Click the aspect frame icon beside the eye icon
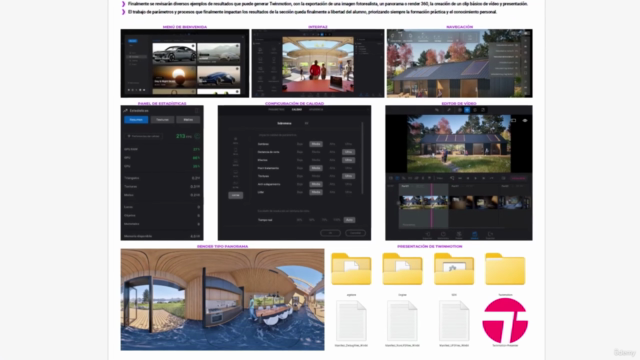Image resolution: width=640 pixels, height=360 pixels. [513, 120]
